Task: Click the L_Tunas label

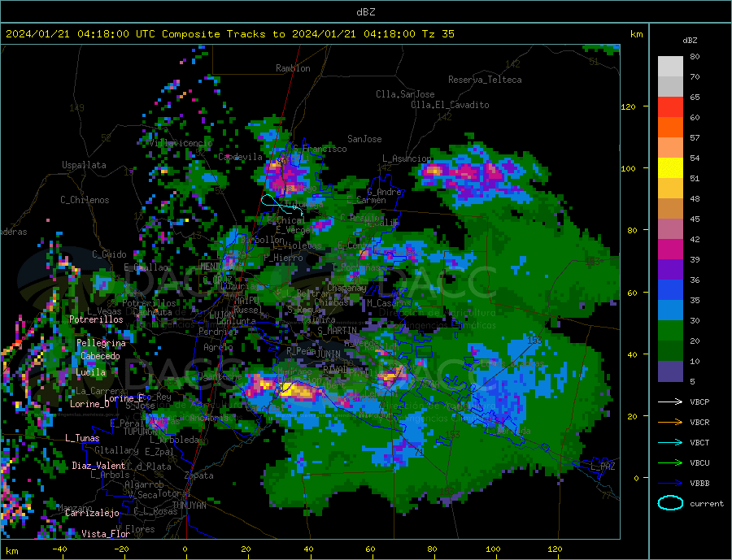Action: [x=82, y=438]
